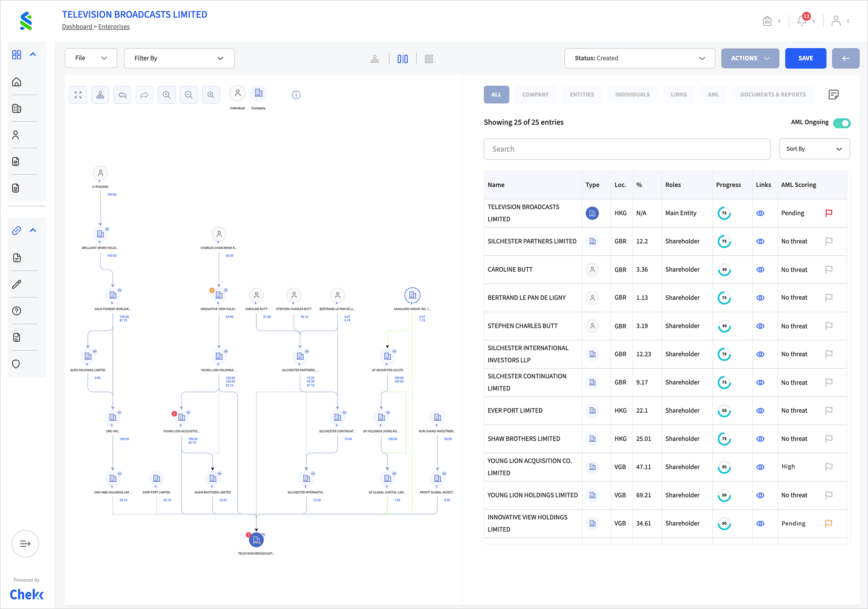This screenshot has height=609, width=868.
Task: Open the Status: Created dropdown
Action: coord(640,58)
